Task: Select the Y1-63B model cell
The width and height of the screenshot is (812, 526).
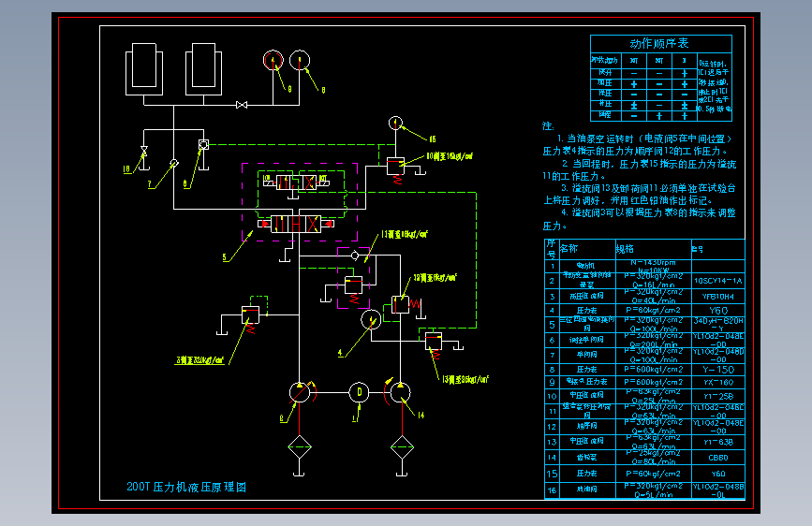Action: coord(717,442)
